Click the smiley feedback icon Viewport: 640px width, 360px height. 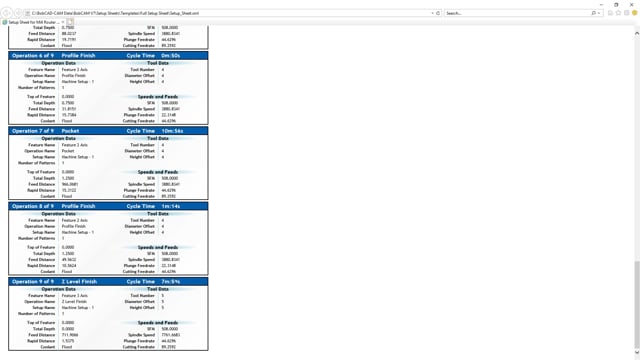point(635,13)
